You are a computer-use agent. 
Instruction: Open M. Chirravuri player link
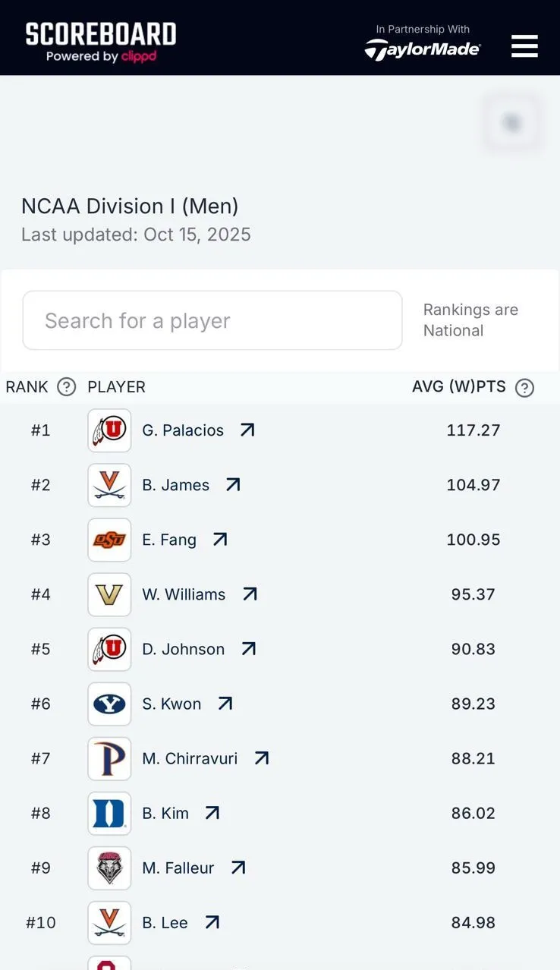pyautogui.click(x=190, y=758)
